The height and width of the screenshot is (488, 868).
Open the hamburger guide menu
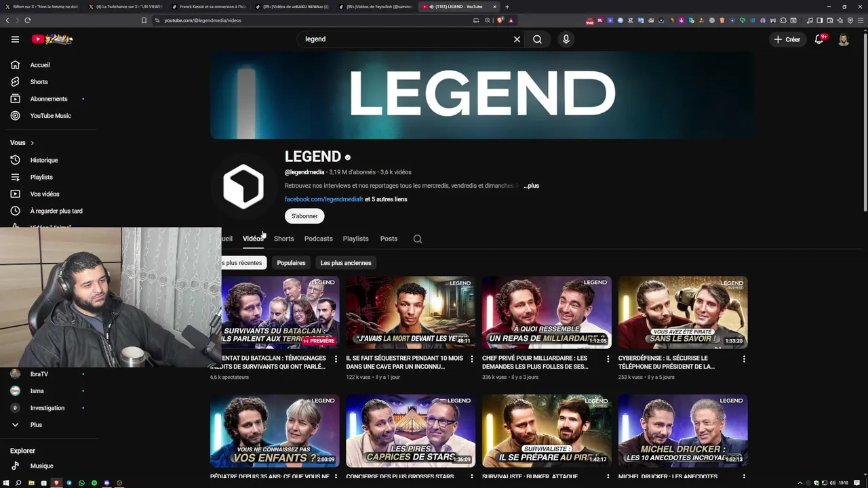click(15, 39)
